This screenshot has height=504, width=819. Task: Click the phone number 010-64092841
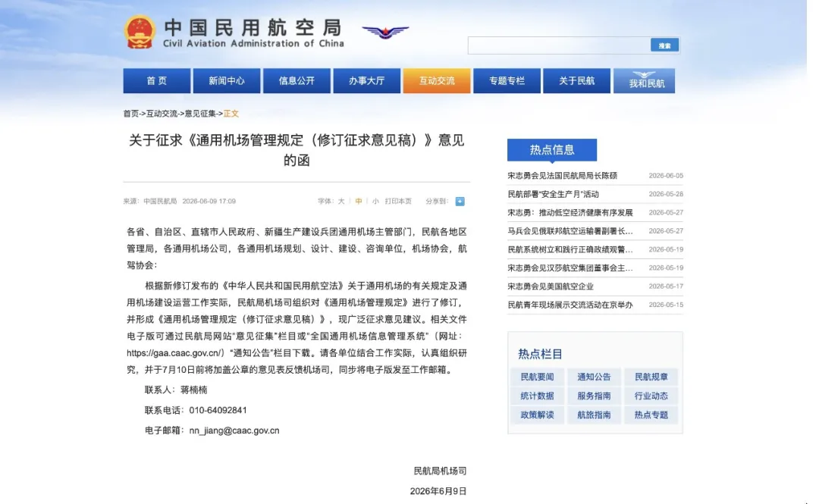pos(218,410)
